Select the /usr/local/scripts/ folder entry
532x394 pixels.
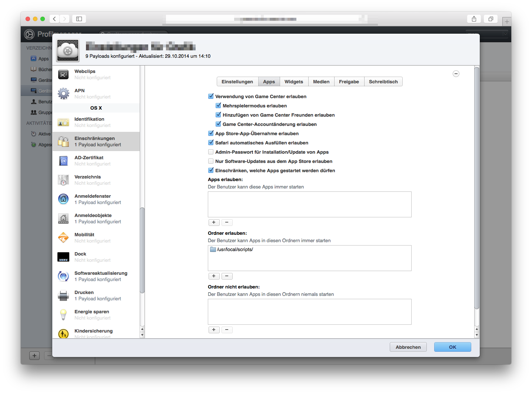point(309,250)
